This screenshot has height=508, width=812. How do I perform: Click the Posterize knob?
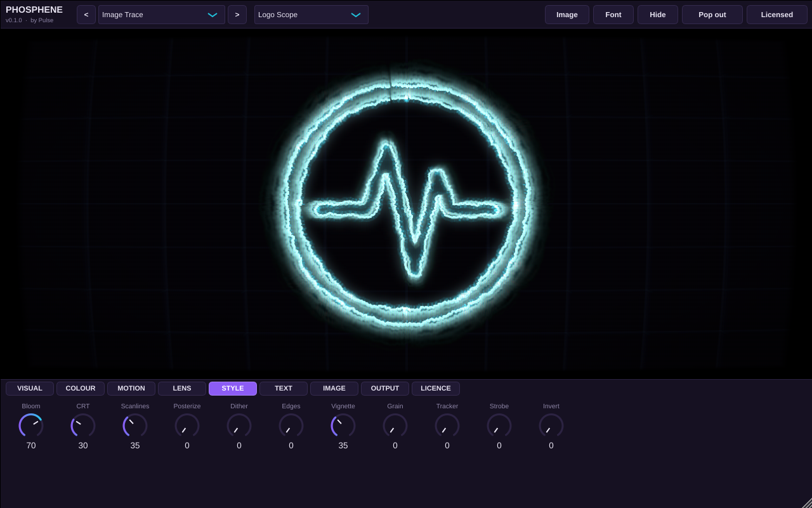click(187, 425)
